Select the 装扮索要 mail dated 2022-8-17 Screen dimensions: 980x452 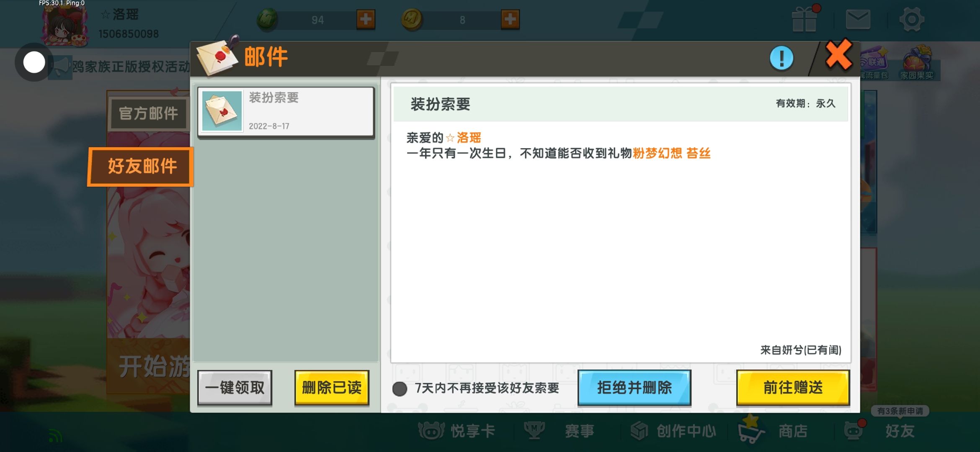tap(286, 111)
